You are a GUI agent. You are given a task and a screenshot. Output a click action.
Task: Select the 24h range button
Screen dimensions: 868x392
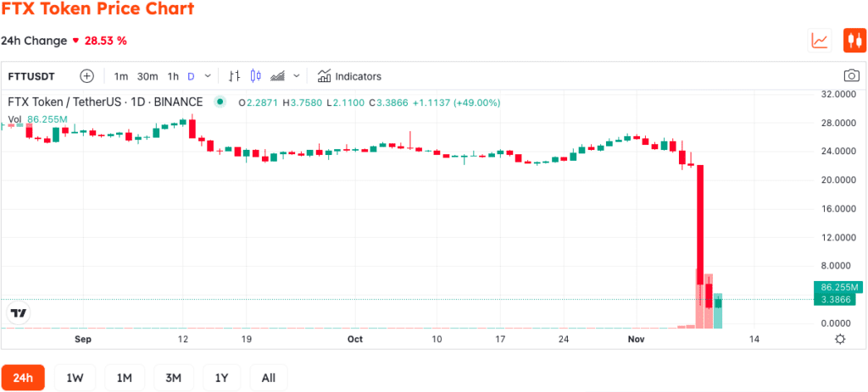pos(23,378)
